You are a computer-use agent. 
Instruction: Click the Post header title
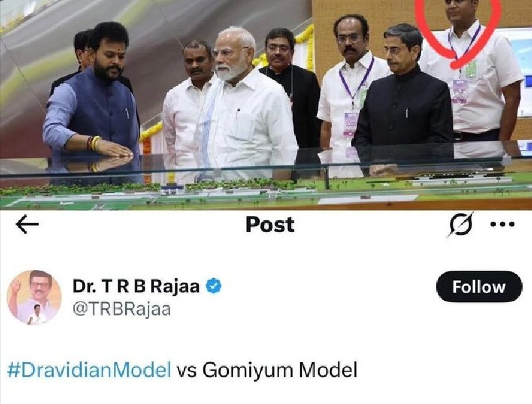(x=270, y=225)
